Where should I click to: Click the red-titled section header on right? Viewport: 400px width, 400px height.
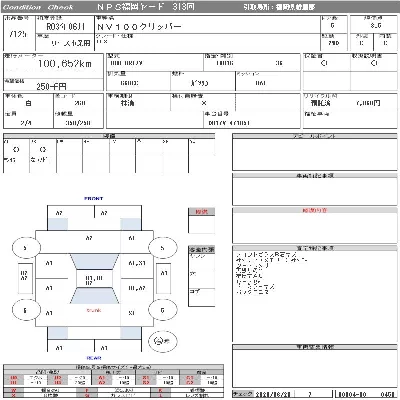click(315, 211)
